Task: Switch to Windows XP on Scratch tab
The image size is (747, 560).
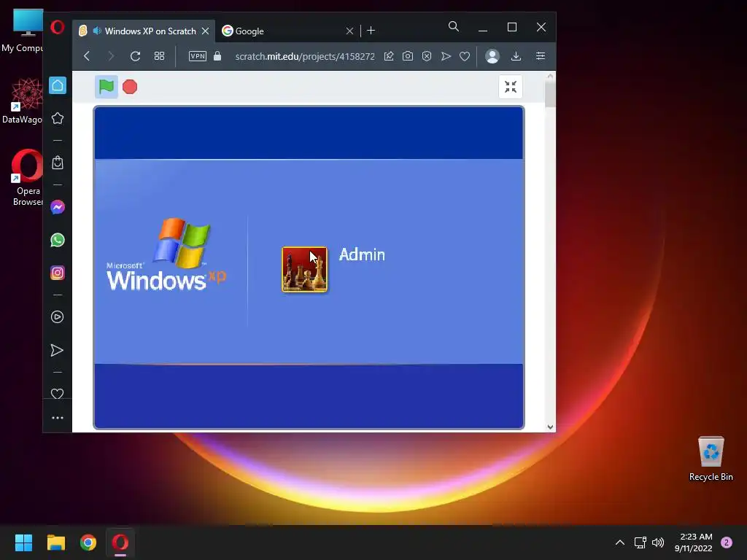Action: (x=143, y=31)
